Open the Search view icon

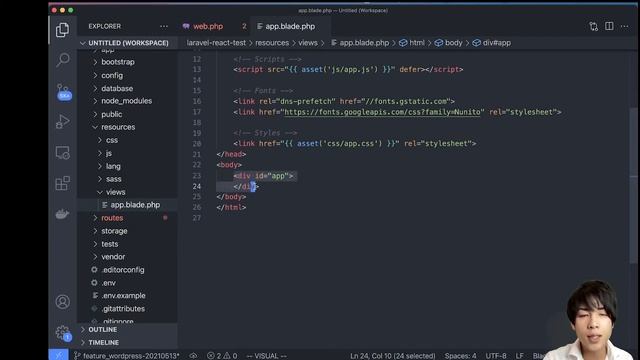pos(62,60)
